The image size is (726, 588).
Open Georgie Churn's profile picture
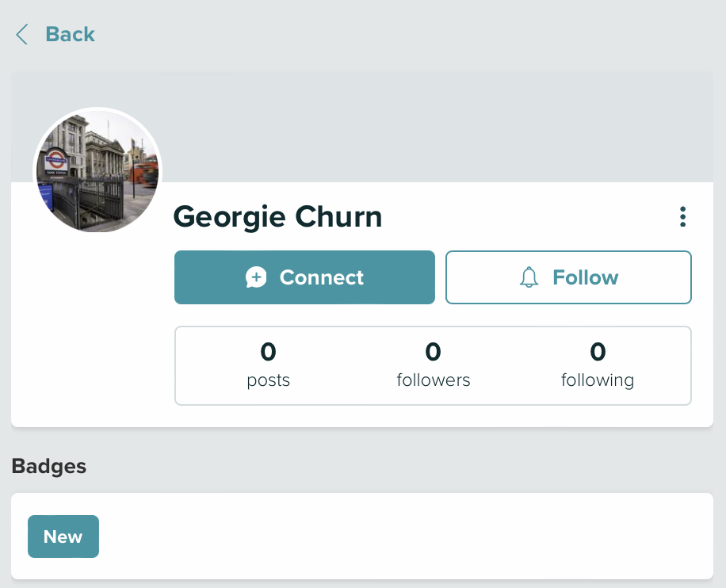click(97, 171)
